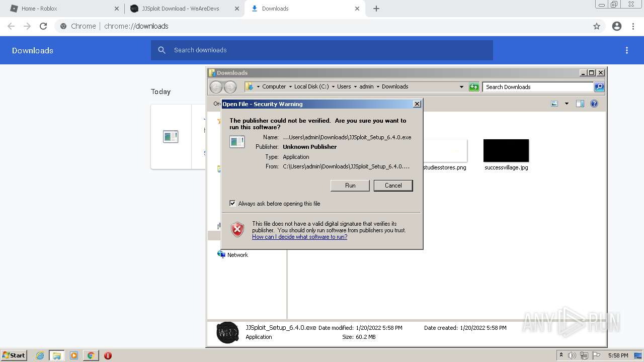
Task: Reload the Chrome page
Action: [43, 26]
